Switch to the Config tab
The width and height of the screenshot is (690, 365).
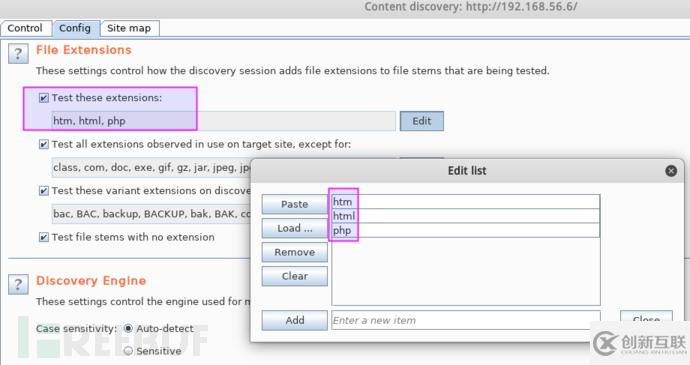[75, 28]
